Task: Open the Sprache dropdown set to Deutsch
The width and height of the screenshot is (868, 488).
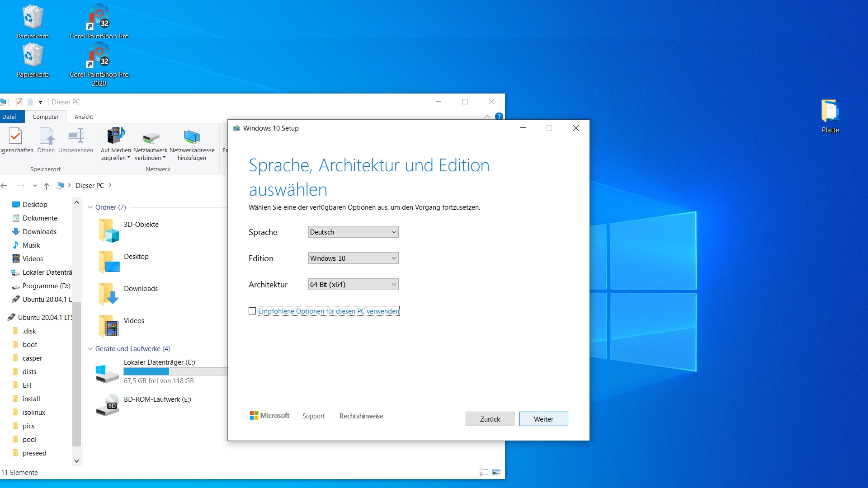Action: (353, 232)
